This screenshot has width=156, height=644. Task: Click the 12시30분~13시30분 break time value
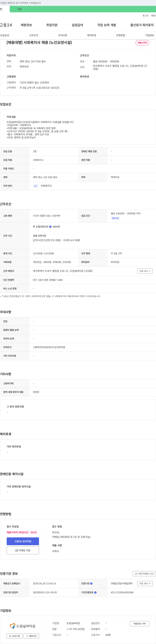[x=43, y=254]
